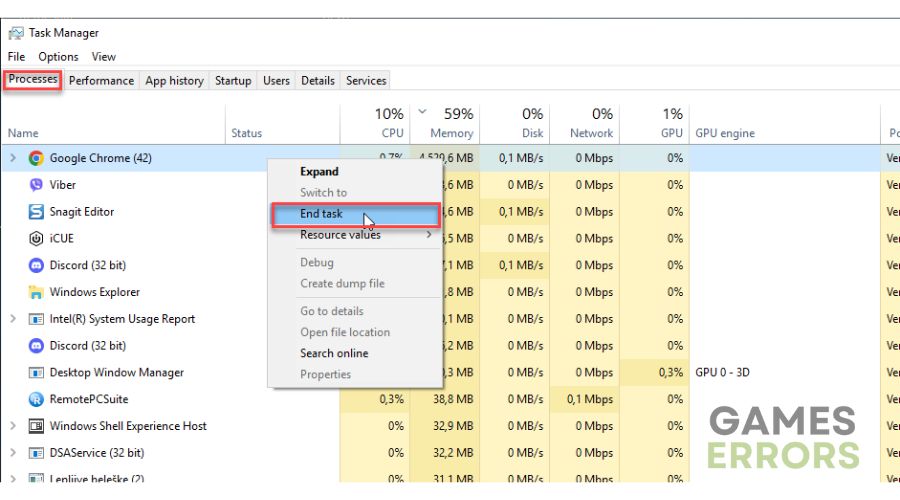Click RemotePCSuite's 0,3% CPU value
This screenshot has height=500, width=900.
pos(391,399)
